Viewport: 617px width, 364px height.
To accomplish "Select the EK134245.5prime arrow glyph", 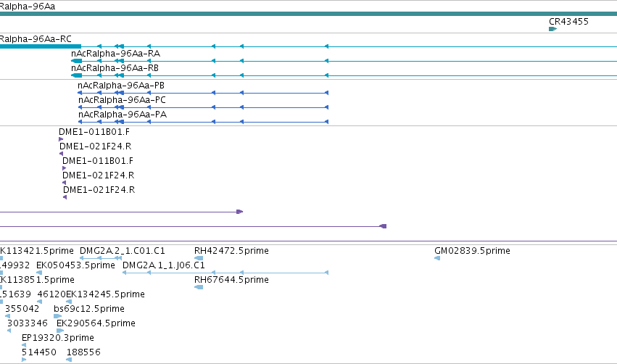I will point(69,302).
